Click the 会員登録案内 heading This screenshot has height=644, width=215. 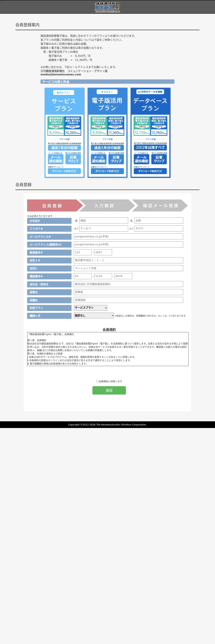pyautogui.click(x=27, y=25)
